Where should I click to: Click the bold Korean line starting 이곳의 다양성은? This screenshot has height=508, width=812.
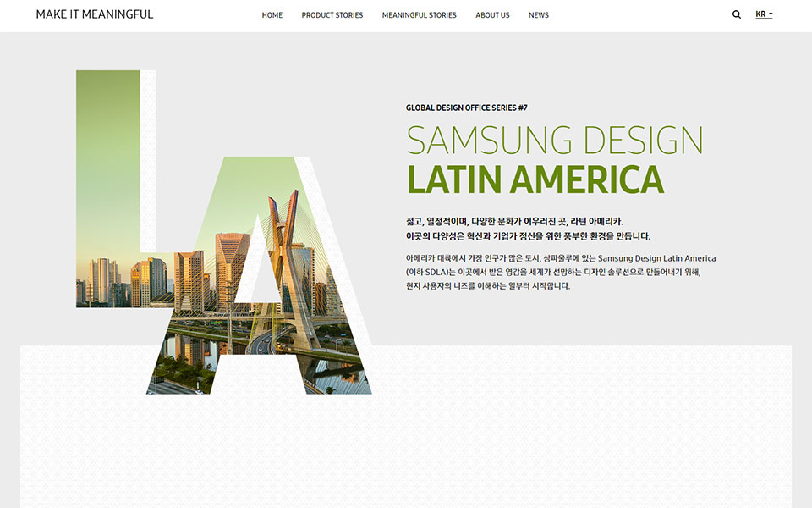(x=528, y=236)
